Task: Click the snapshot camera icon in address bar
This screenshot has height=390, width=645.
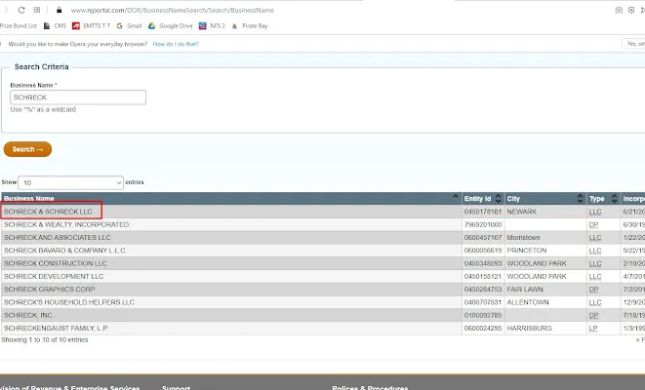Action: coord(618,10)
